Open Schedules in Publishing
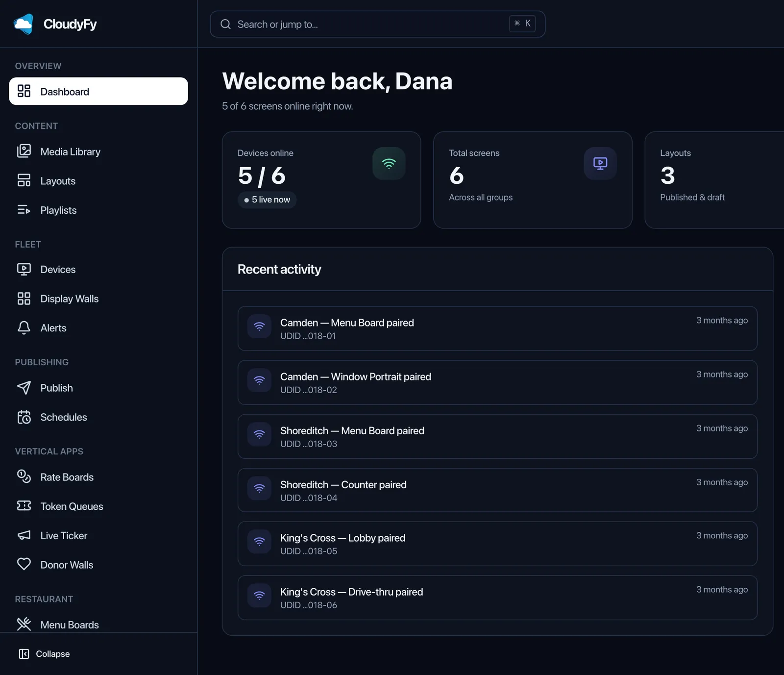The height and width of the screenshot is (675, 784). [98, 417]
